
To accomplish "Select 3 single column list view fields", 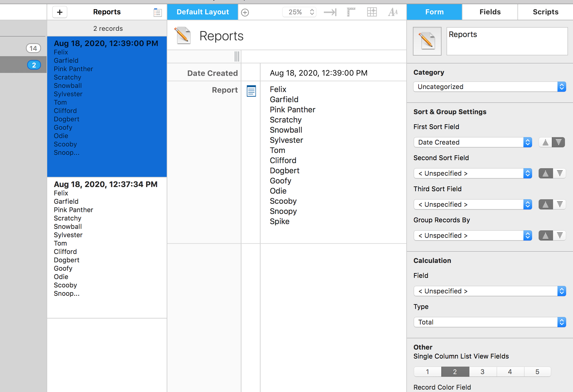I will (482, 372).
